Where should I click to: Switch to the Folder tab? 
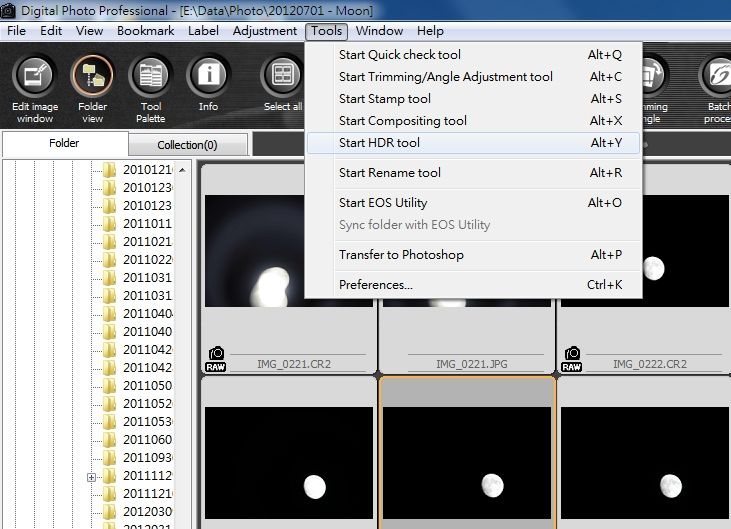65,143
